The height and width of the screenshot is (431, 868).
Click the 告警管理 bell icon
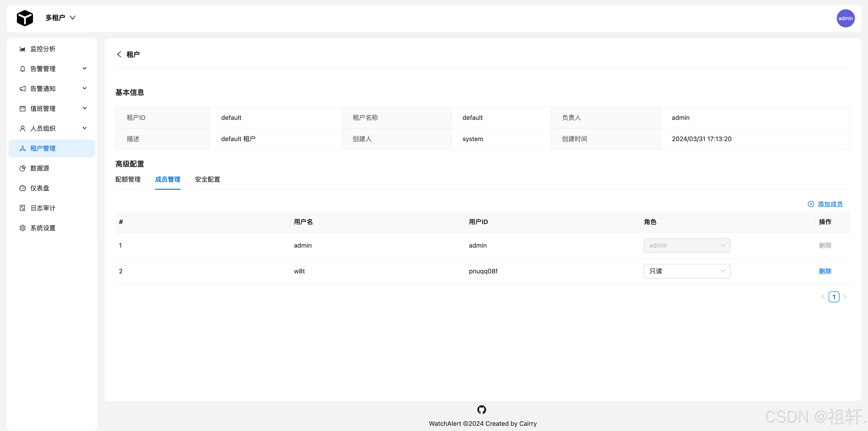23,69
